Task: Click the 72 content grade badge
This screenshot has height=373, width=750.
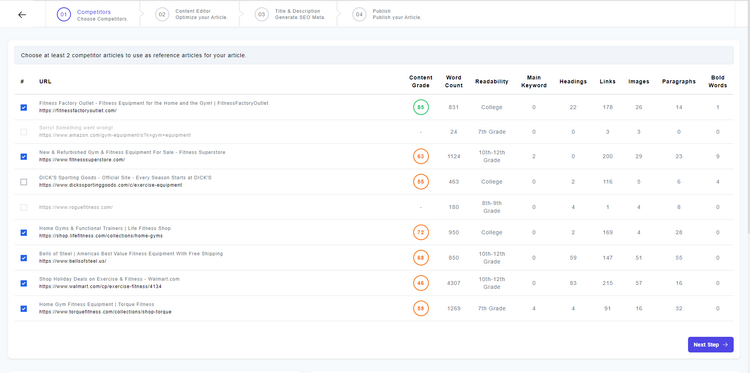Action: click(x=421, y=232)
